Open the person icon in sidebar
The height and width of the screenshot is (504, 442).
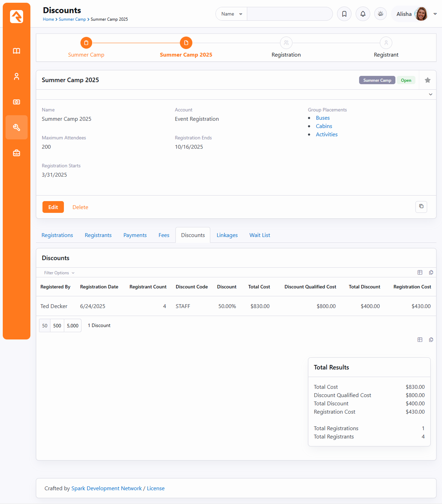(x=17, y=77)
